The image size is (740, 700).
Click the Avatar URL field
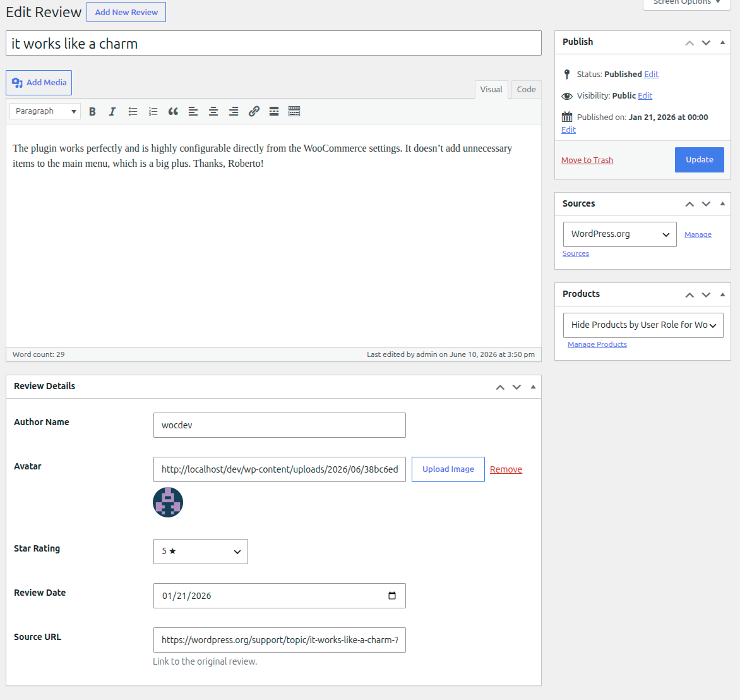(279, 469)
